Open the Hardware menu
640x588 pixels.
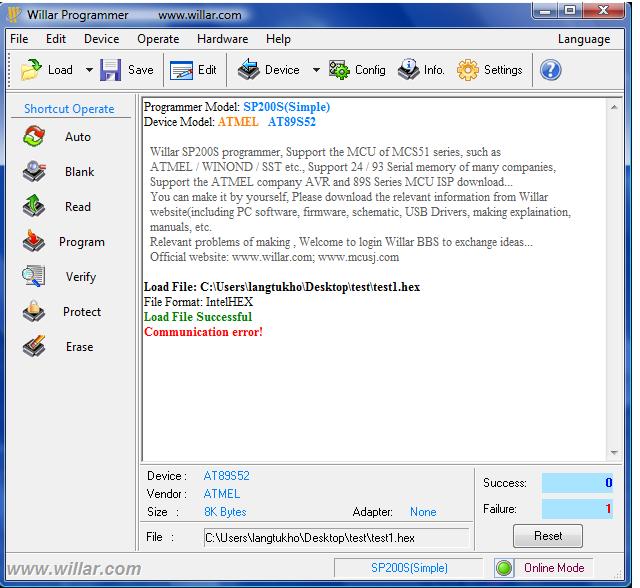(222, 39)
